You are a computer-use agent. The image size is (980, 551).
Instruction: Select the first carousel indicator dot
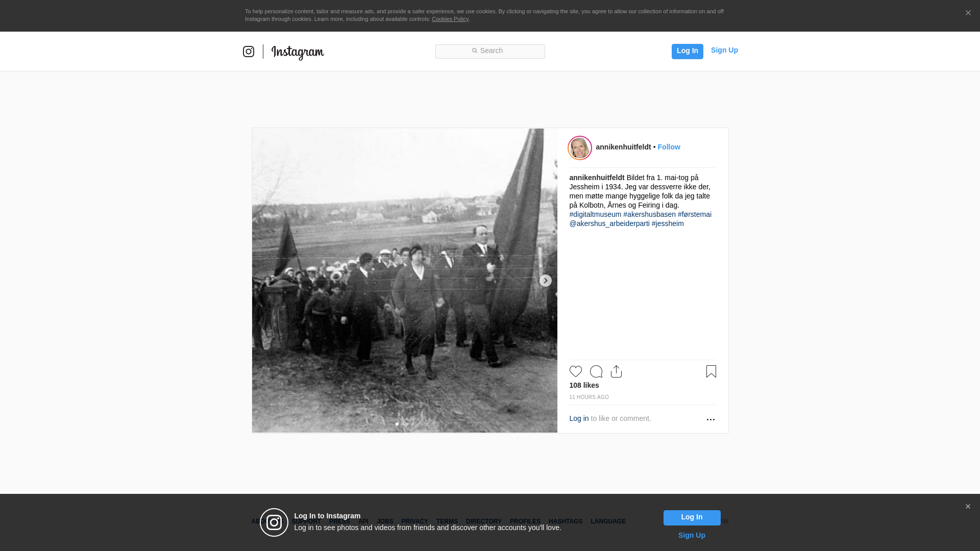397,424
